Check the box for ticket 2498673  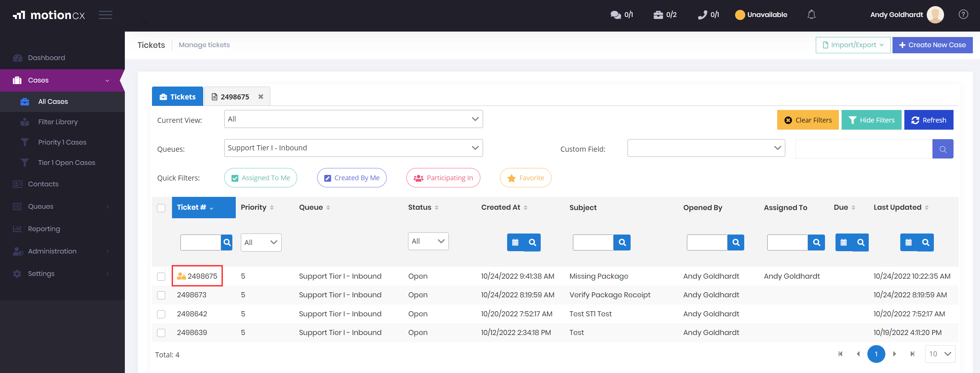(161, 295)
